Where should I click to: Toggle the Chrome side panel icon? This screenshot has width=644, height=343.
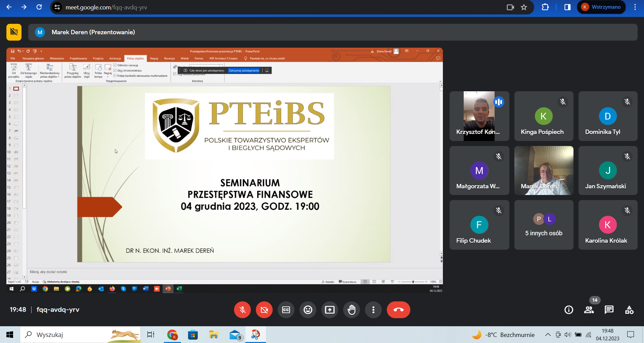point(567,7)
